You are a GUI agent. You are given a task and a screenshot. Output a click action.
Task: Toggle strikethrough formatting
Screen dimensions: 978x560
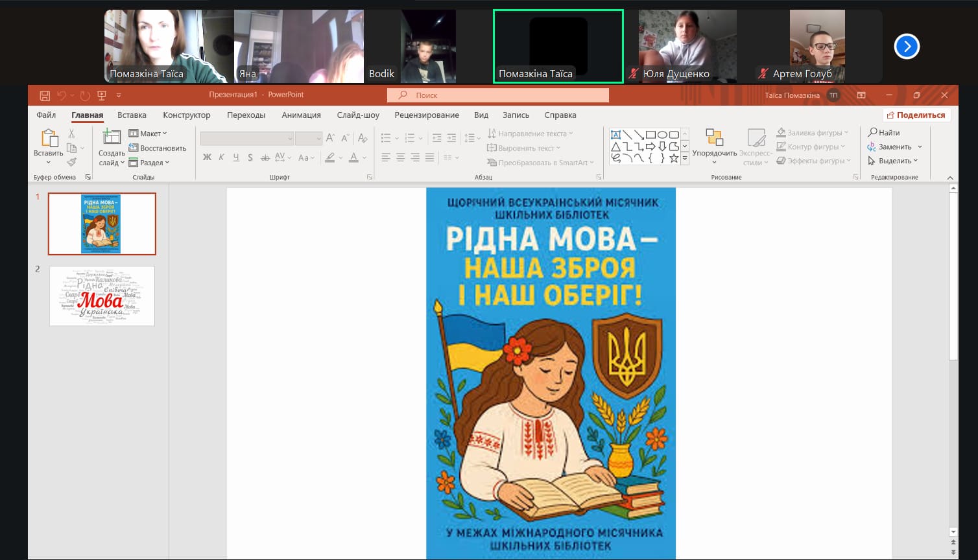[x=265, y=157]
